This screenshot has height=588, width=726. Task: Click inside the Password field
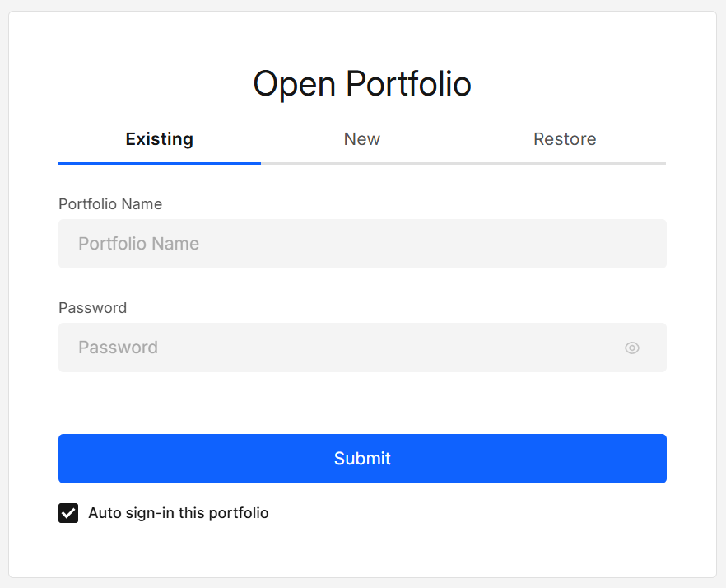pos(329,348)
